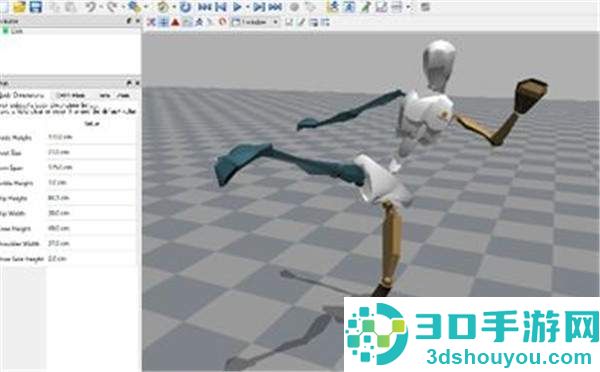Screen dimensions: 600x372
Task: Close the Body Dimensions properties panel
Action: [x=137, y=83]
